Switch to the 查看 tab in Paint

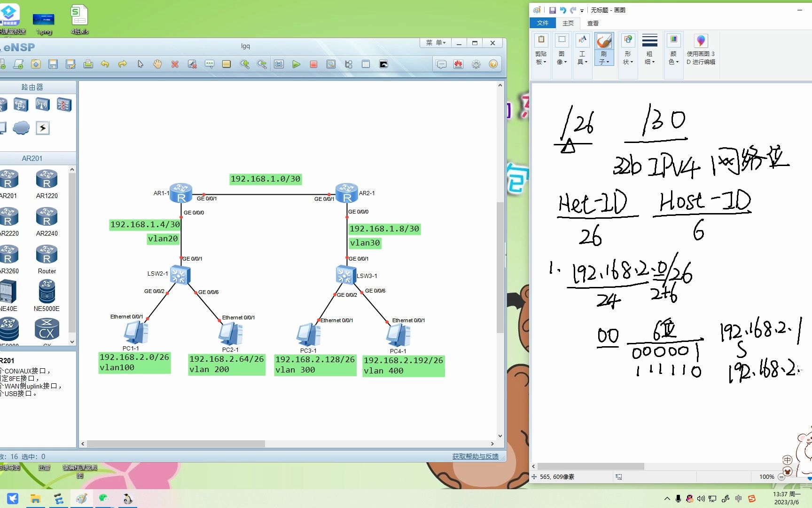tap(593, 23)
